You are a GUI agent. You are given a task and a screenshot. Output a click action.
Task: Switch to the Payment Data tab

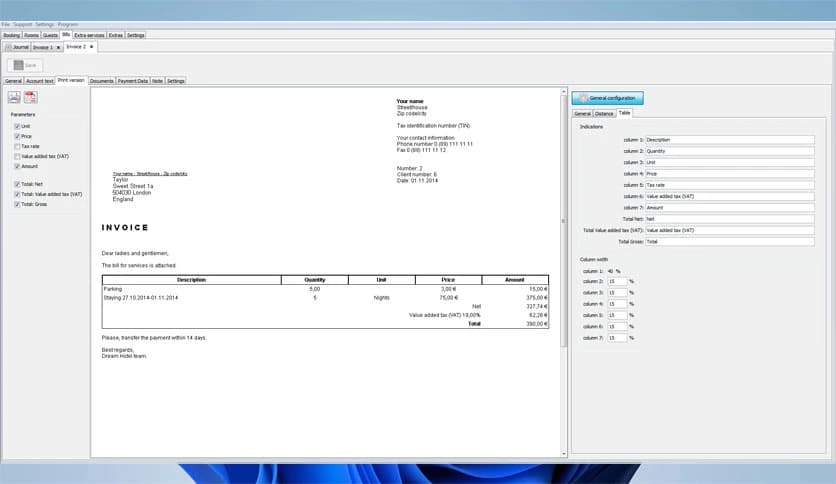click(x=133, y=80)
